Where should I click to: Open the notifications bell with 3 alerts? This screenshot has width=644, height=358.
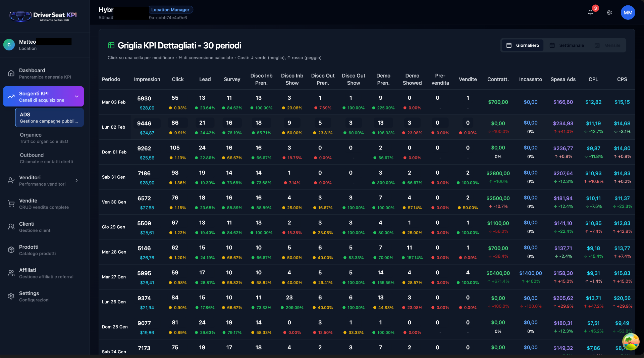tap(591, 12)
